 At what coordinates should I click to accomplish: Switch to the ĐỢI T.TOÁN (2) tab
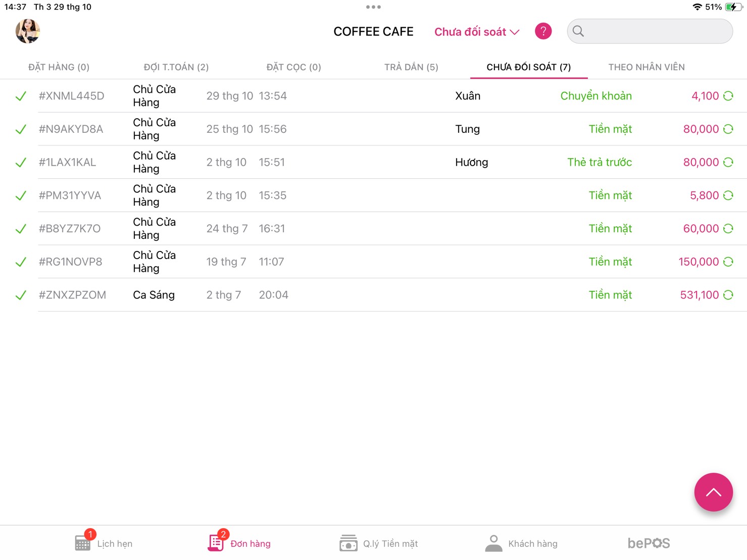pos(176,67)
